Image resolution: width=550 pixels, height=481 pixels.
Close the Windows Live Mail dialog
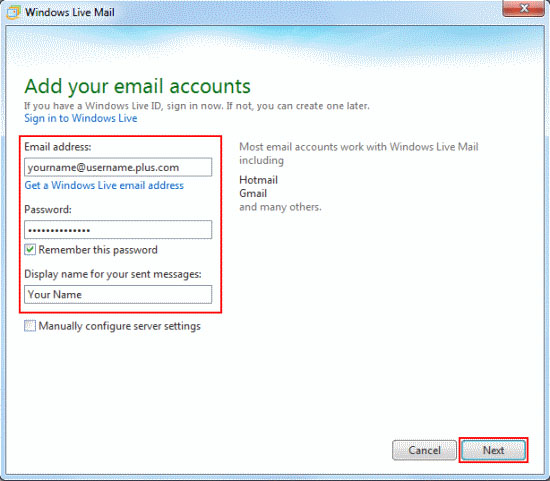pyautogui.click(x=523, y=8)
